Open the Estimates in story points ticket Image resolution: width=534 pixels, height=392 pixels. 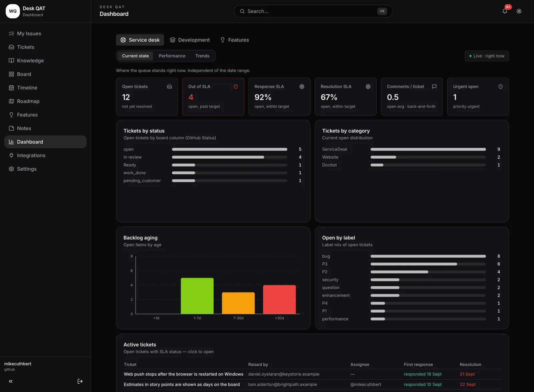pyautogui.click(x=182, y=384)
